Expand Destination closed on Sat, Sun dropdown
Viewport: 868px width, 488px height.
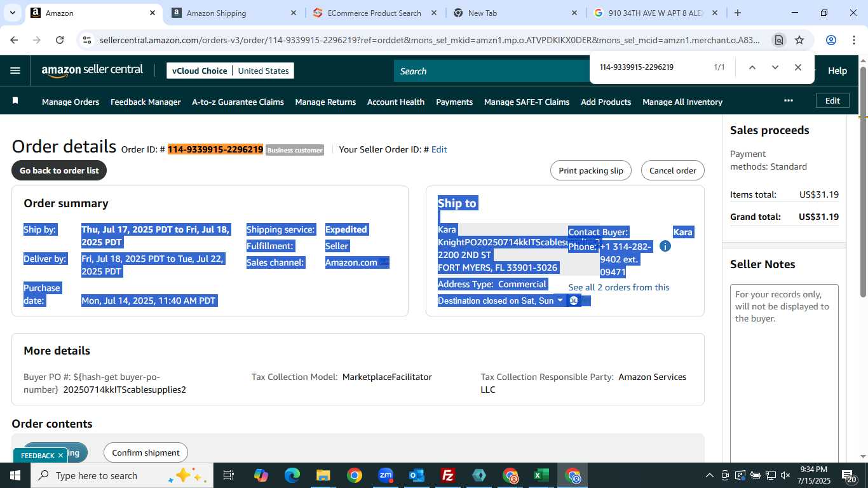[560, 300]
